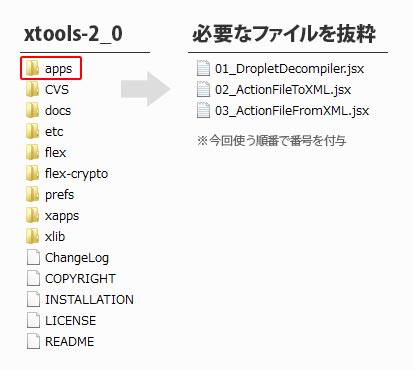
Task: Click the '必要なファイルを抜粋' heading
Action: coord(284,34)
